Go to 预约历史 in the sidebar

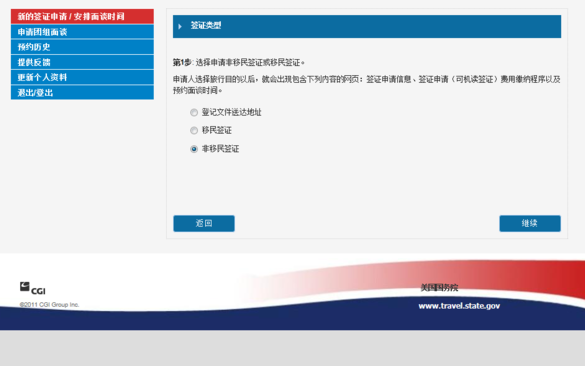(x=82, y=47)
